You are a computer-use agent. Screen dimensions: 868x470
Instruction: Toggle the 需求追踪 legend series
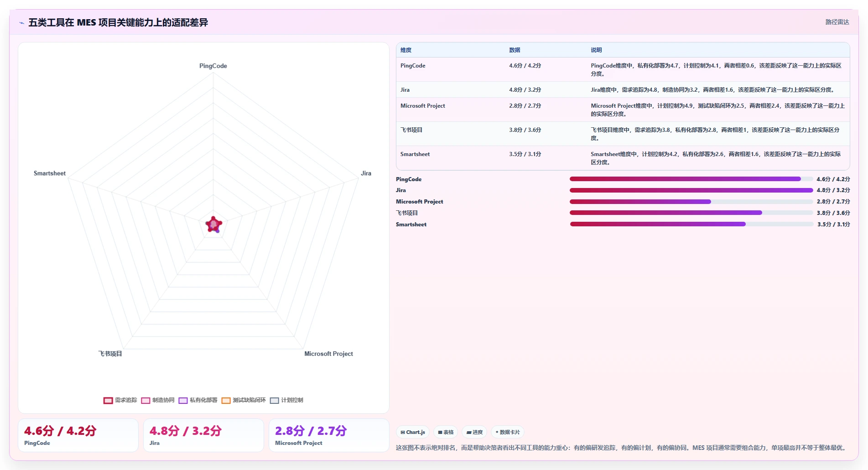point(120,400)
